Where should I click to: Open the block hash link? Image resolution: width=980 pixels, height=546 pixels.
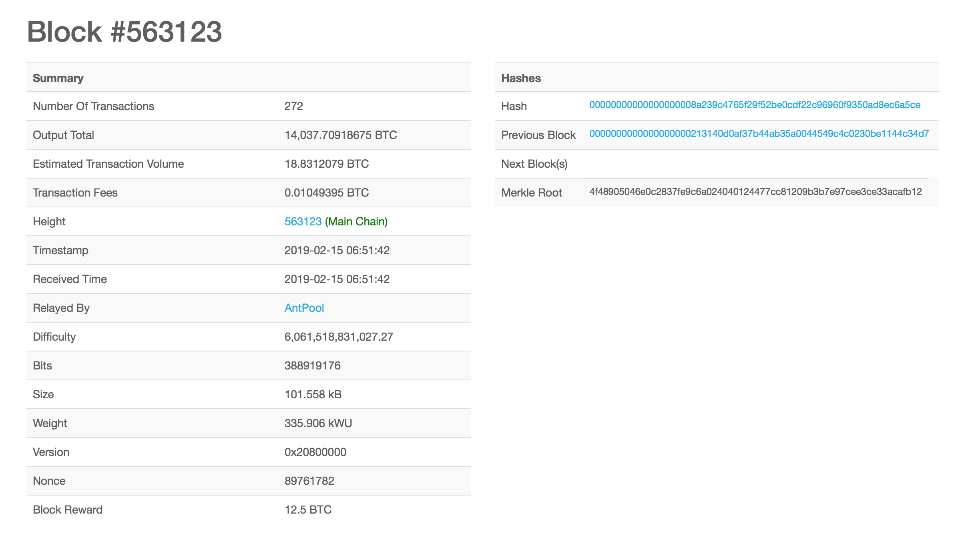[755, 105]
